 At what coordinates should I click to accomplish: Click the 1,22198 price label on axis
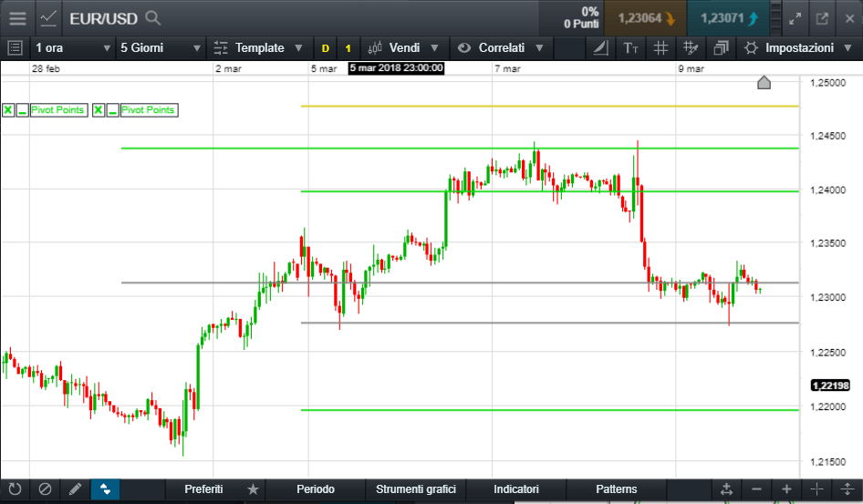pyautogui.click(x=830, y=386)
